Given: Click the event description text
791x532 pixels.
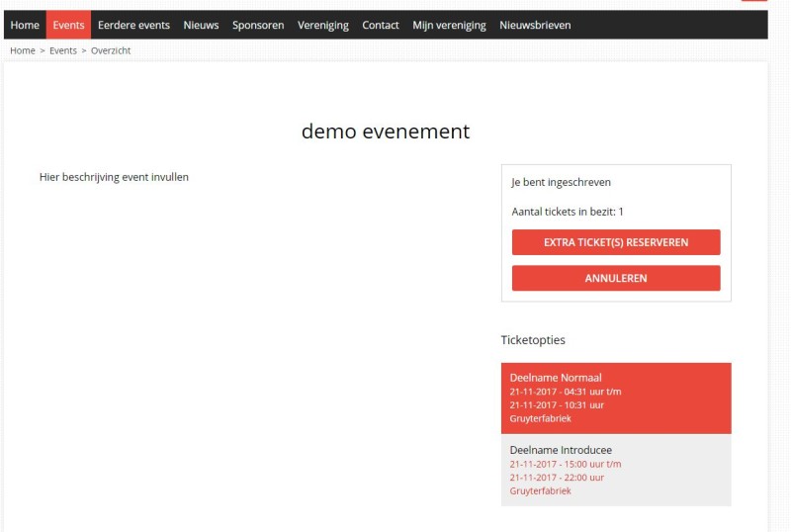Looking at the screenshot, I should [x=114, y=177].
